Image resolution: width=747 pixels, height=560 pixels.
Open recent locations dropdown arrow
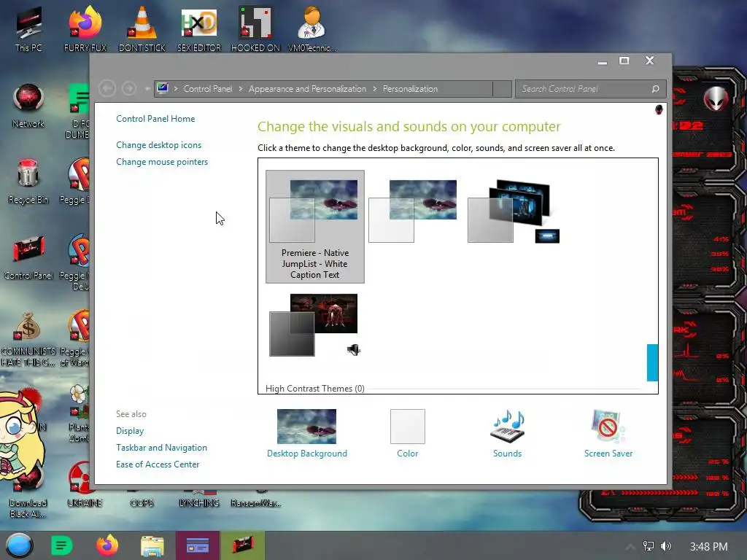(147, 89)
